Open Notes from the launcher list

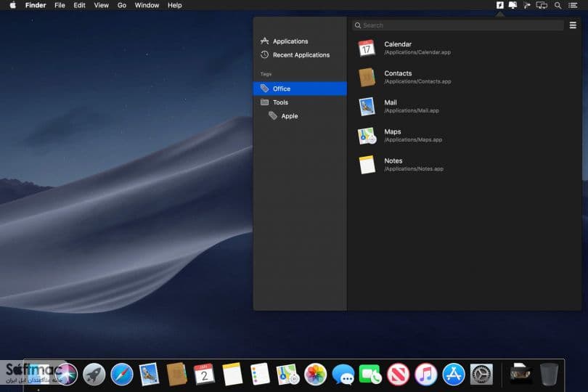coord(463,165)
